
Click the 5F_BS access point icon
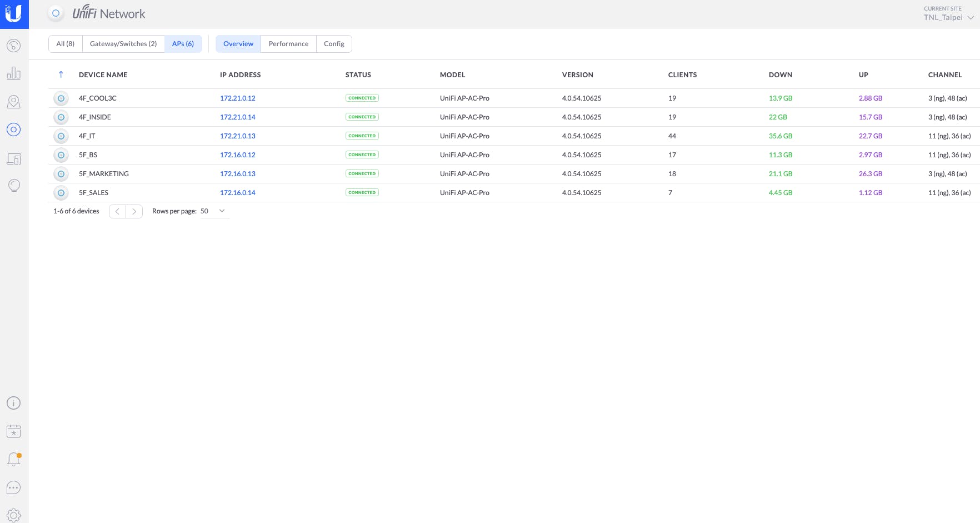coord(61,155)
